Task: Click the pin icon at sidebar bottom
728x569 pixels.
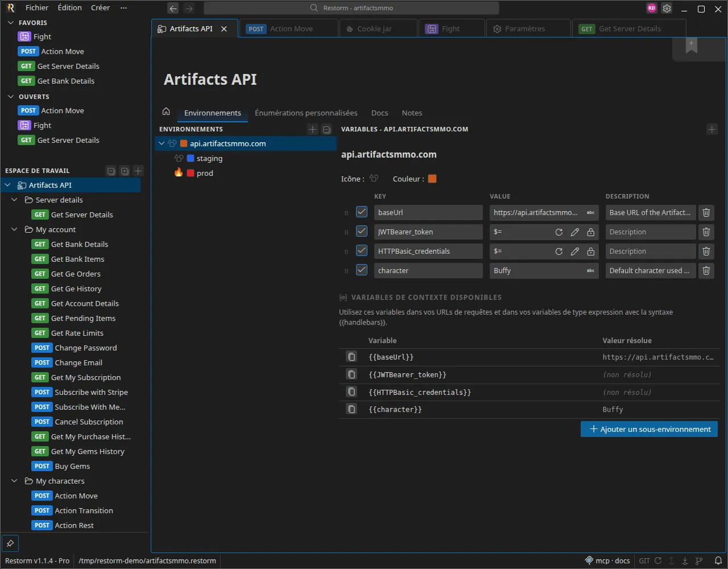Action: (10, 543)
